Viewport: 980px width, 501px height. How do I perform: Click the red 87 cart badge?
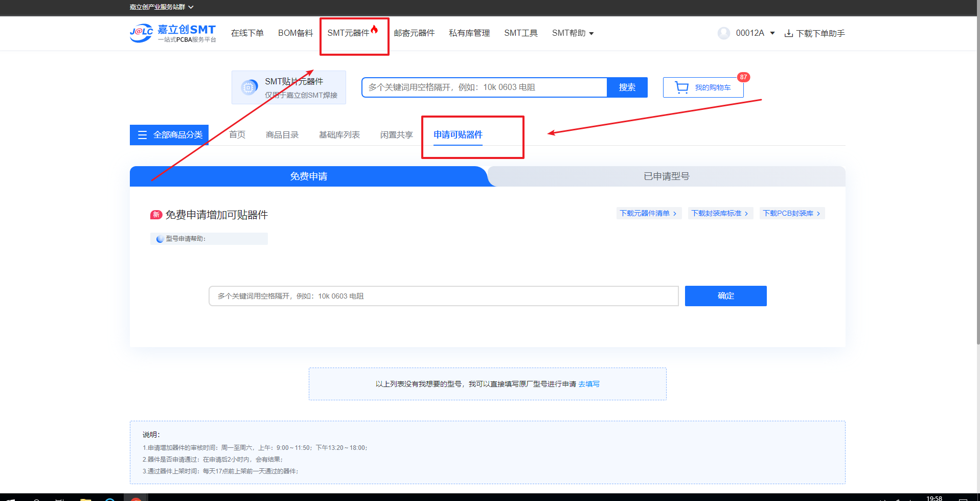[x=743, y=77]
